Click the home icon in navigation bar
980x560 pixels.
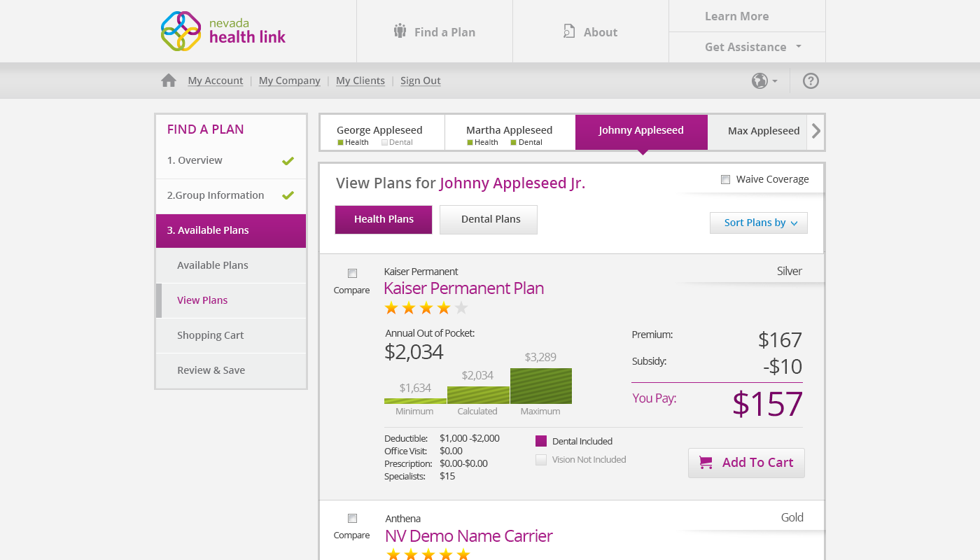[x=169, y=80]
